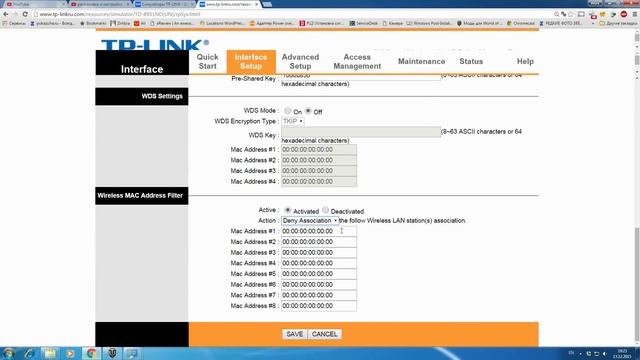640x360 pixels.
Task: Open the Help tab
Action: pos(525,62)
